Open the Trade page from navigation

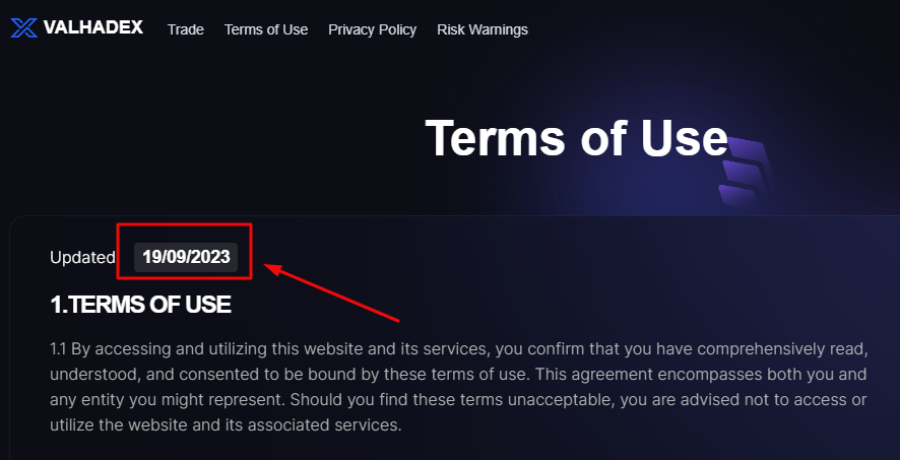pos(185,30)
